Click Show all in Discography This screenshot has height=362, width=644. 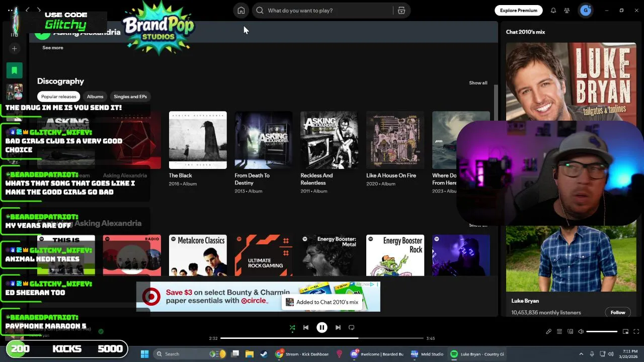pyautogui.click(x=478, y=83)
